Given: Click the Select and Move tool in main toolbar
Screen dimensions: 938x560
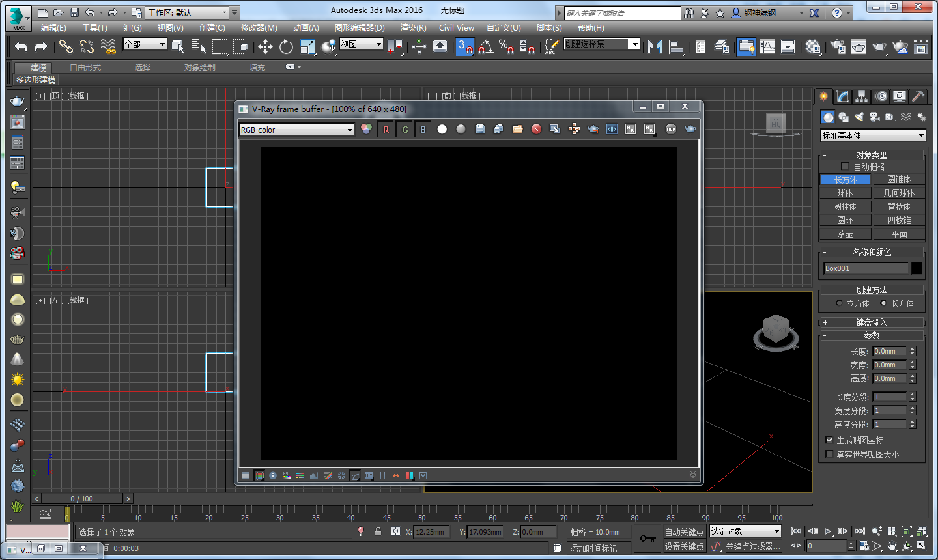Looking at the screenshot, I should click(x=264, y=47).
